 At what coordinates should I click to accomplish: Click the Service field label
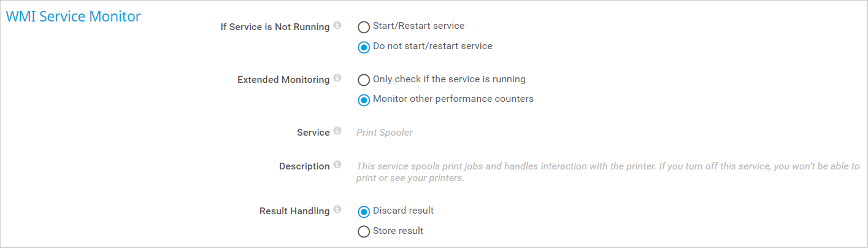tap(313, 133)
